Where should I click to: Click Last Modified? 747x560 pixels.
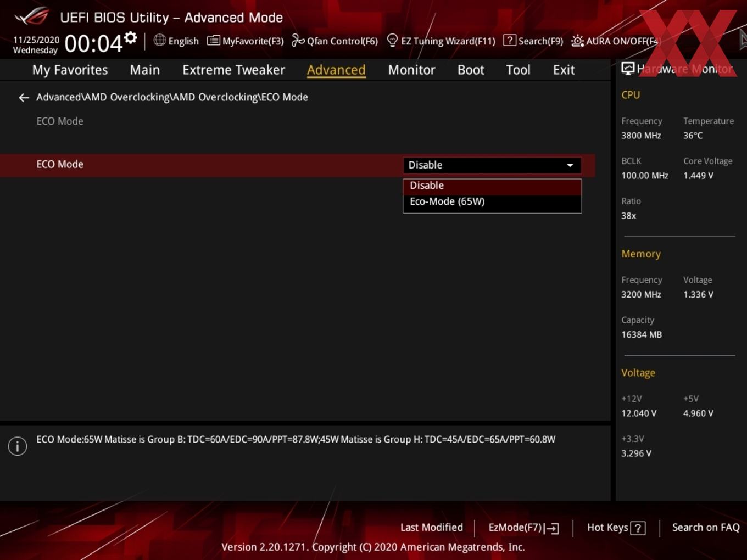pos(432,528)
